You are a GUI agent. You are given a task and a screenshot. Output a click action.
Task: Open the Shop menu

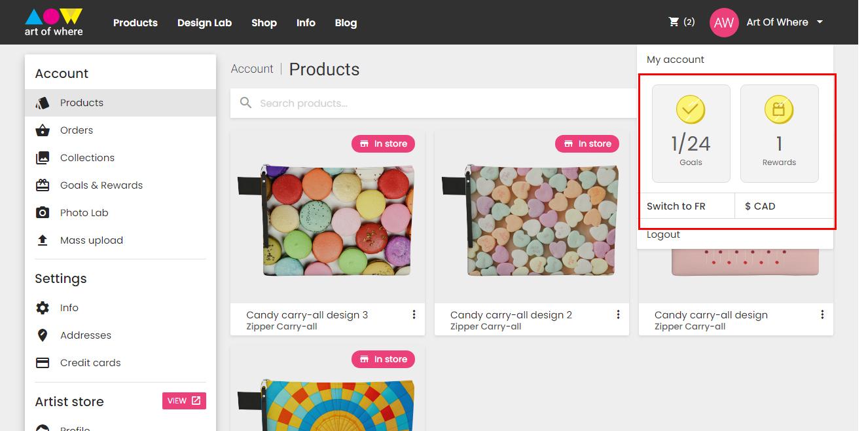click(264, 23)
